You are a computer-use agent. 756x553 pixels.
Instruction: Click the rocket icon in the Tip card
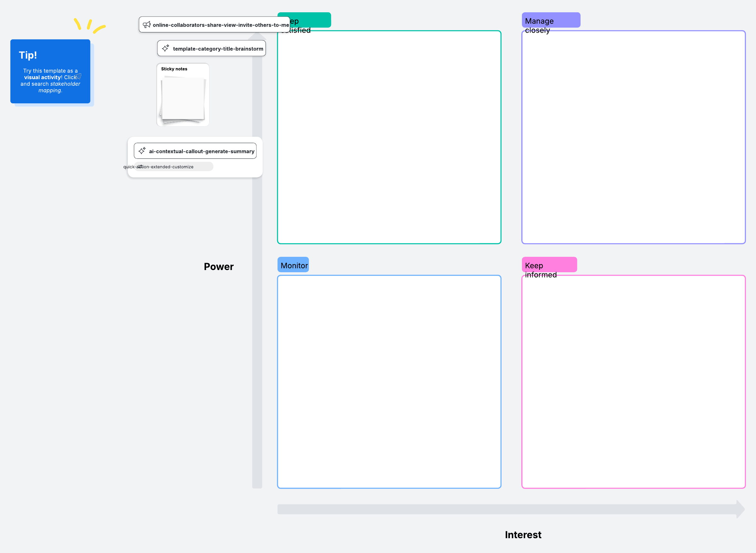coord(79,77)
